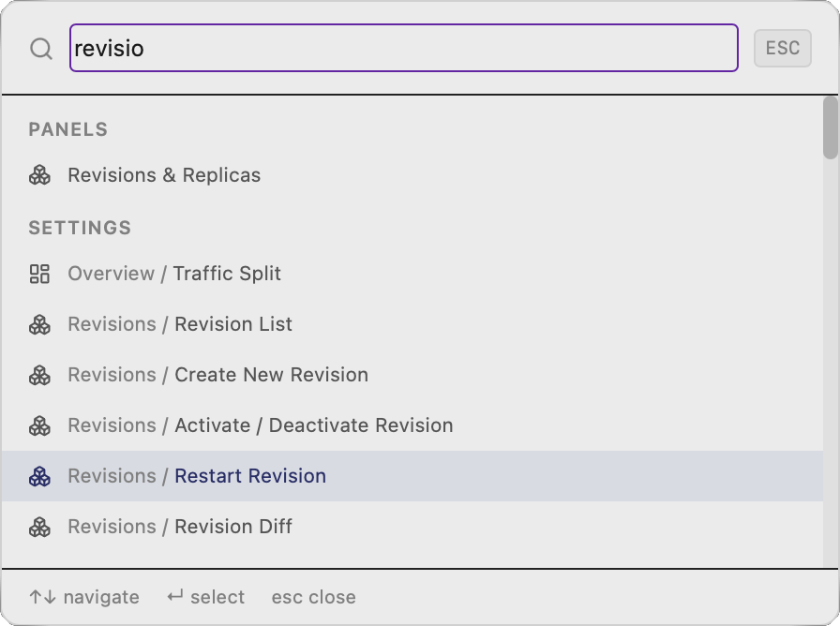Click the cube icon beside Revision List entry
Viewport: 840px width, 626px height.
point(39,324)
